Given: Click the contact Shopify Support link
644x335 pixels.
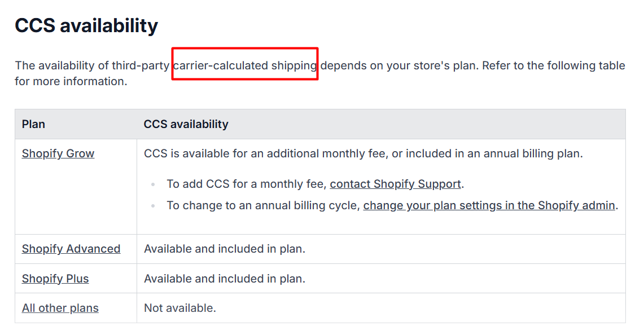Looking at the screenshot, I should 396,184.
